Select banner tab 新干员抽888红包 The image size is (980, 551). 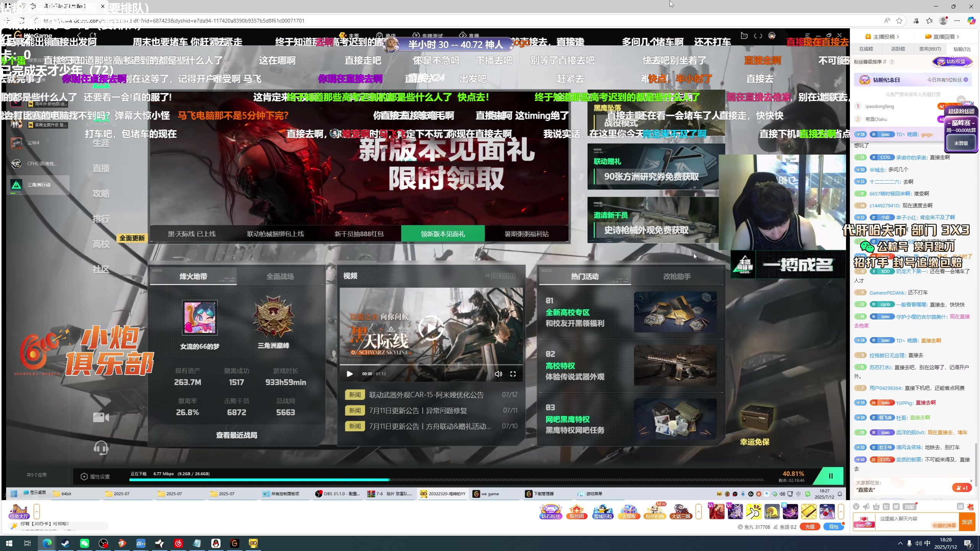point(359,234)
